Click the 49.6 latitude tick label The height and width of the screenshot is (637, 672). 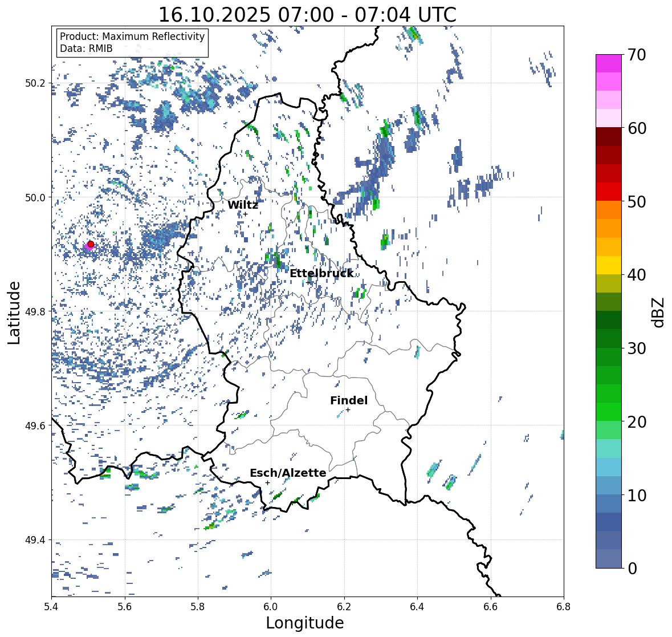(35, 425)
